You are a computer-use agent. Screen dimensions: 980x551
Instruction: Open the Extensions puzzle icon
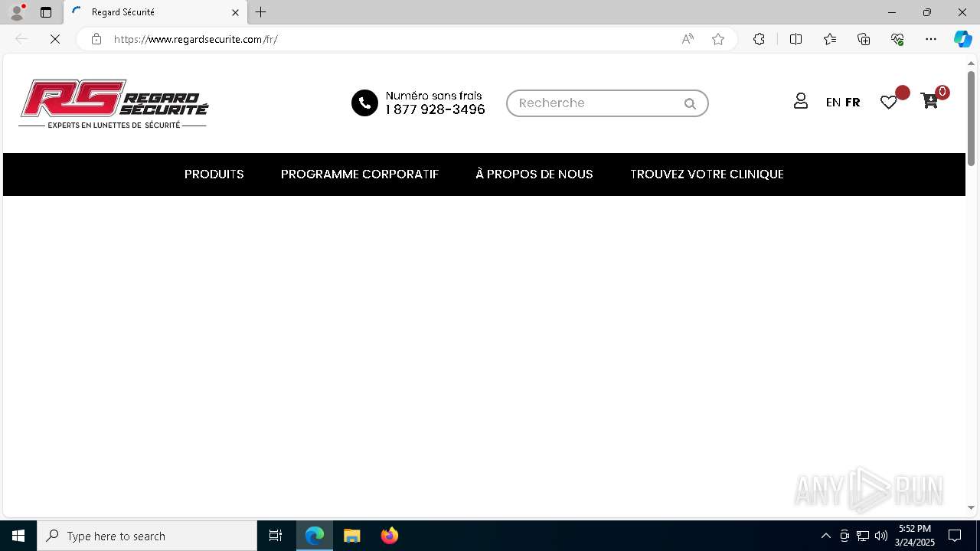(759, 39)
